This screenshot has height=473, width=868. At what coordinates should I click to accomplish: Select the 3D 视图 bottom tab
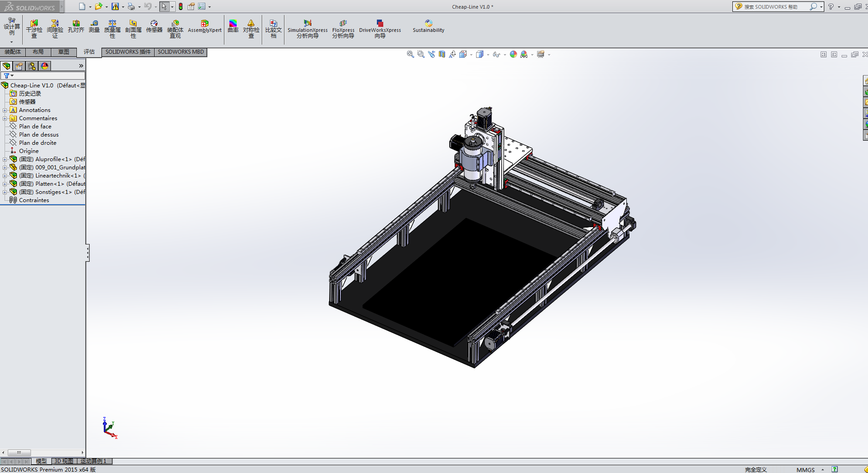pyautogui.click(x=64, y=461)
